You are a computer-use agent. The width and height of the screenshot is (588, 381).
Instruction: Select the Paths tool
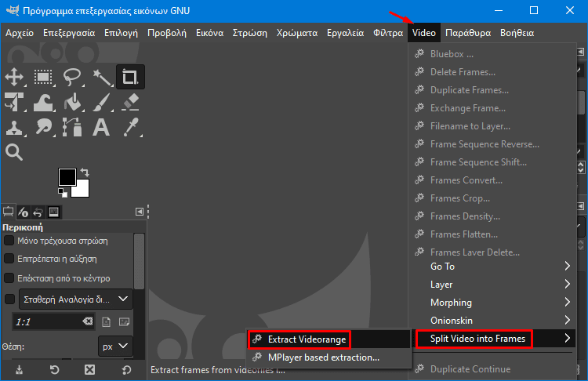click(72, 127)
